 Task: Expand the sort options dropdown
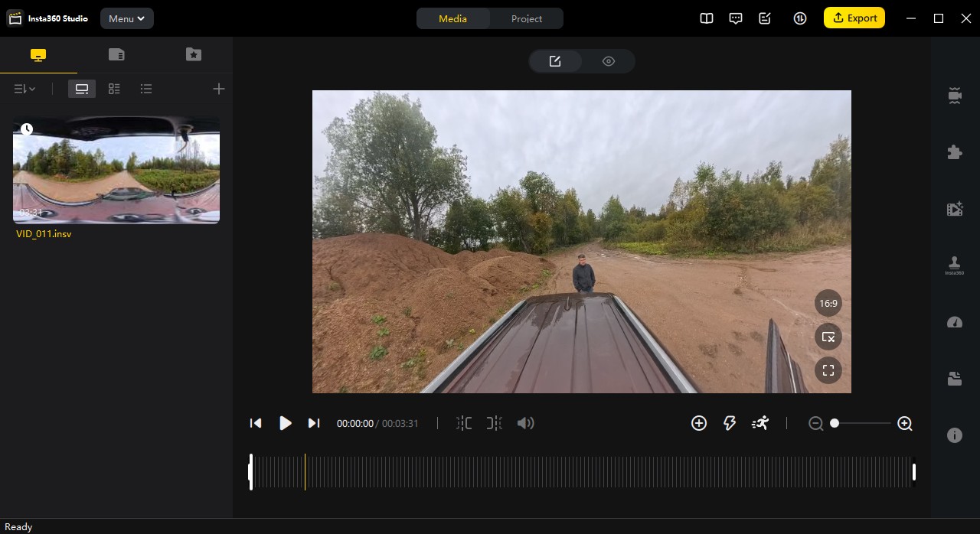(24, 89)
